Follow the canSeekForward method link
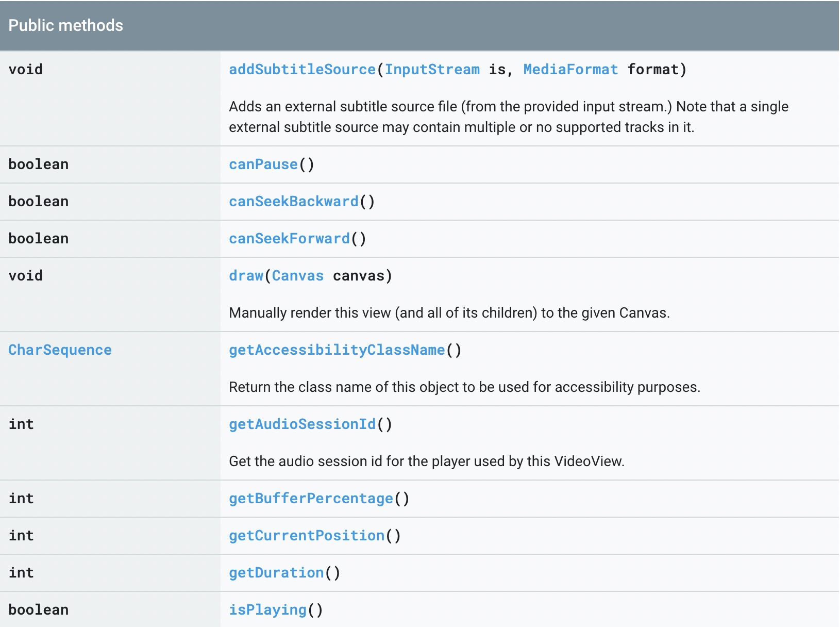Image resolution: width=840 pixels, height=627 pixels. pos(289,239)
